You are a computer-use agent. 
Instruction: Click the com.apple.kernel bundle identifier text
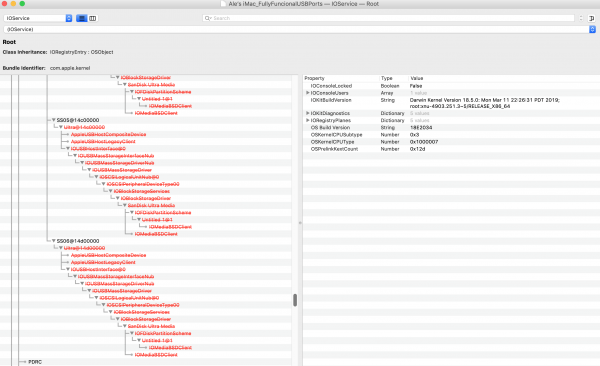click(x=70, y=68)
